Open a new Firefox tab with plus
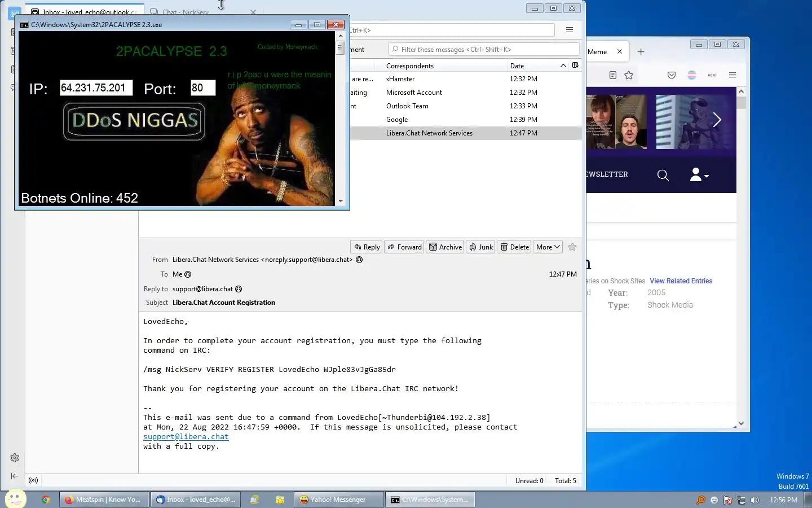The height and width of the screenshot is (508, 812). pos(641,52)
